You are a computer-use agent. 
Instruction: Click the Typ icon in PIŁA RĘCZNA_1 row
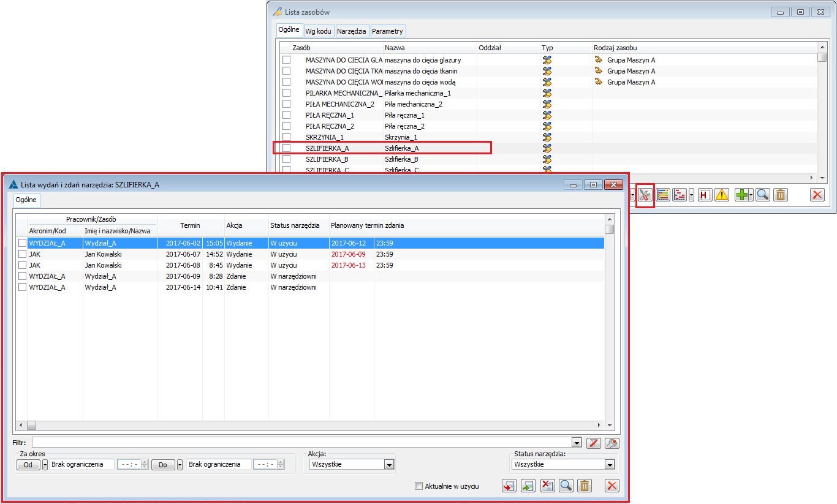coord(547,115)
